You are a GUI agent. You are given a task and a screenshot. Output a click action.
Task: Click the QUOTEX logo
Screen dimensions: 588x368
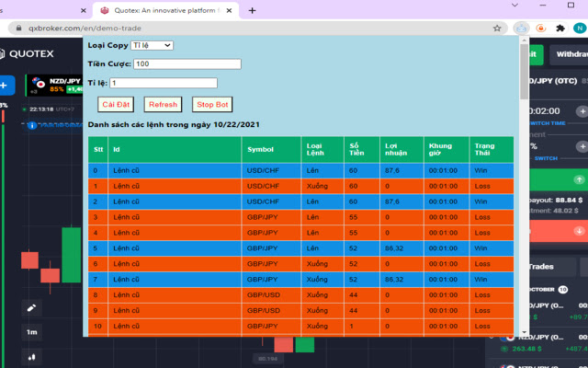pyautogui.click(x=27, y=53)
